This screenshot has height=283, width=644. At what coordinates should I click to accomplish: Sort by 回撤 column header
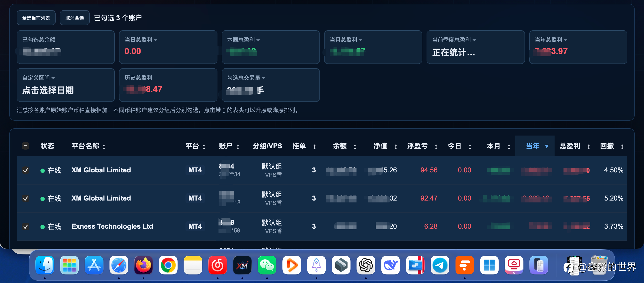(x=612, y=146)
